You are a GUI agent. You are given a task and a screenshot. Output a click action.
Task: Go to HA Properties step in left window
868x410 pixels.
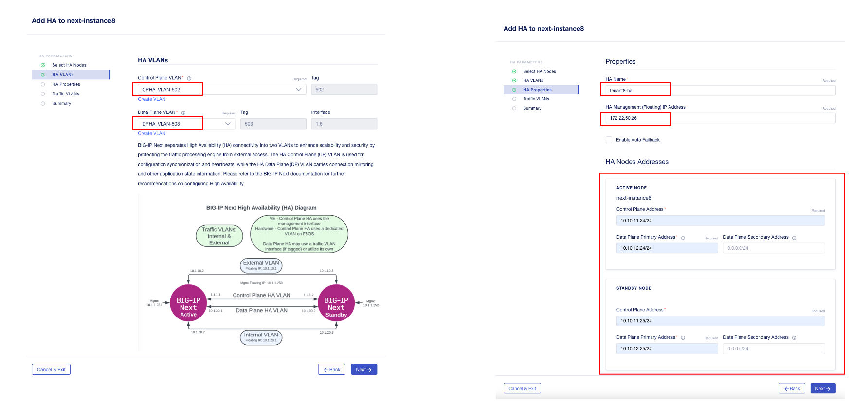(x=66, y=84)
